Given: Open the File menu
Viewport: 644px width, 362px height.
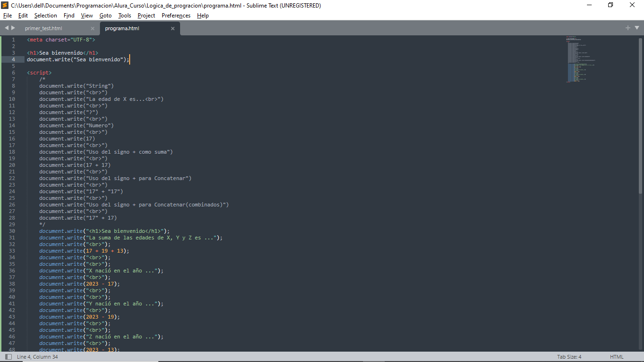Looking at the screenshot, I should [x=7, y=16].
